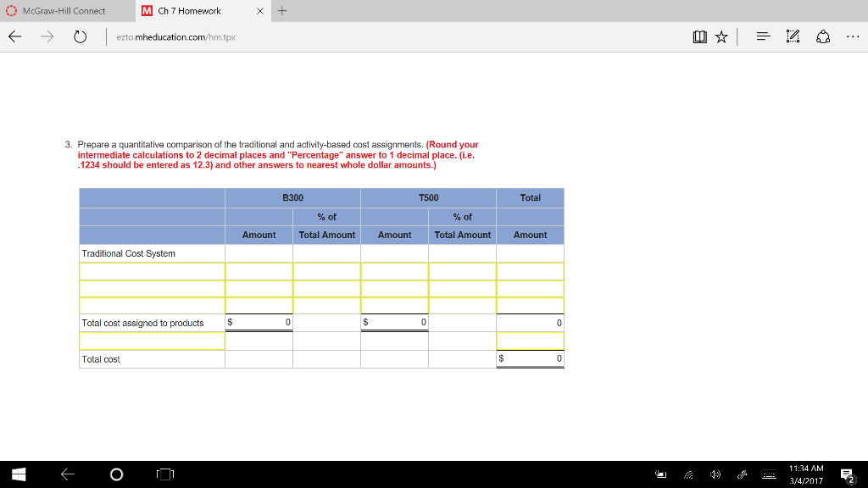Click the Total column header

click(531, 197)
